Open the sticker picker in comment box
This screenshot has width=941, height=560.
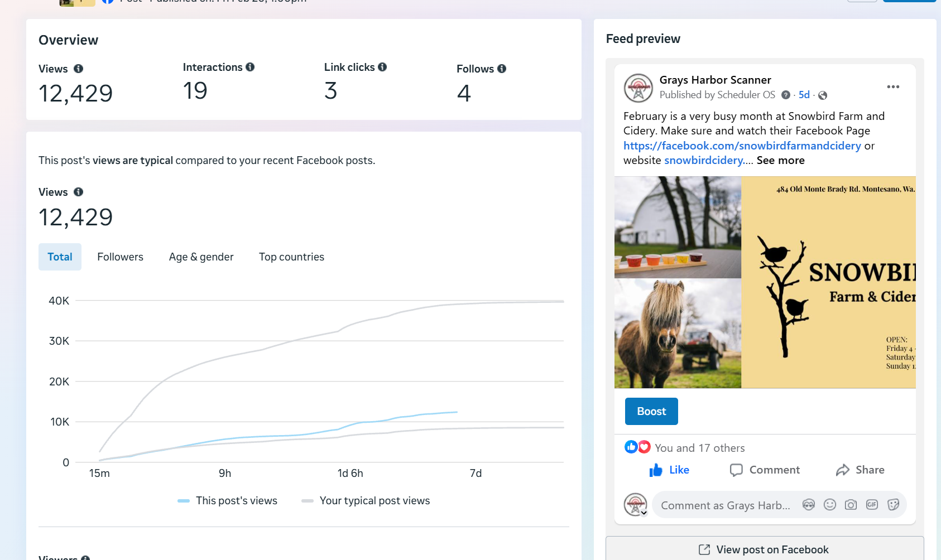pos(893,505)
